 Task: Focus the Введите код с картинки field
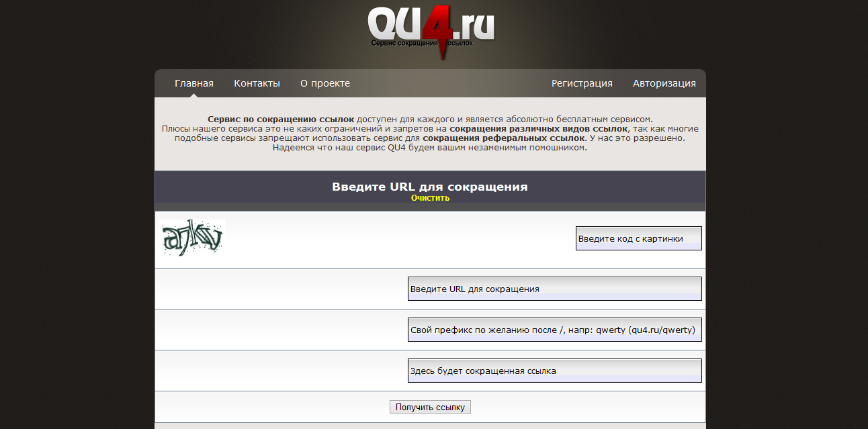(x=639, y=238)
